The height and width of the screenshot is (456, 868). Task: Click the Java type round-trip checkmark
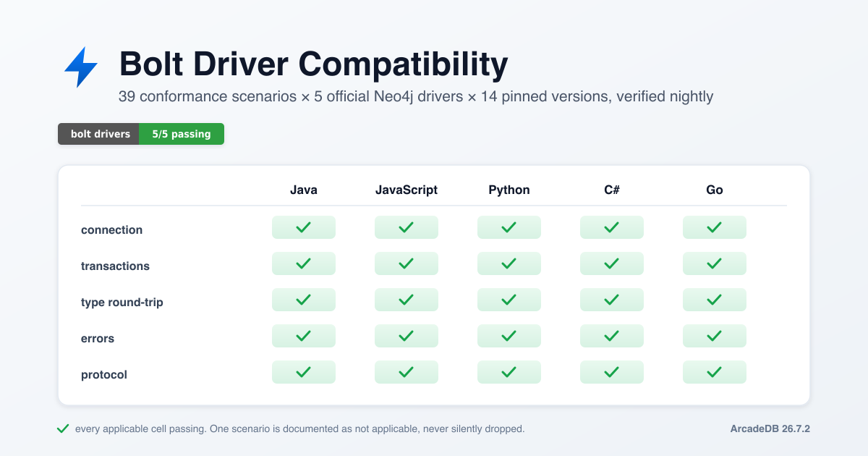[304, 300]
